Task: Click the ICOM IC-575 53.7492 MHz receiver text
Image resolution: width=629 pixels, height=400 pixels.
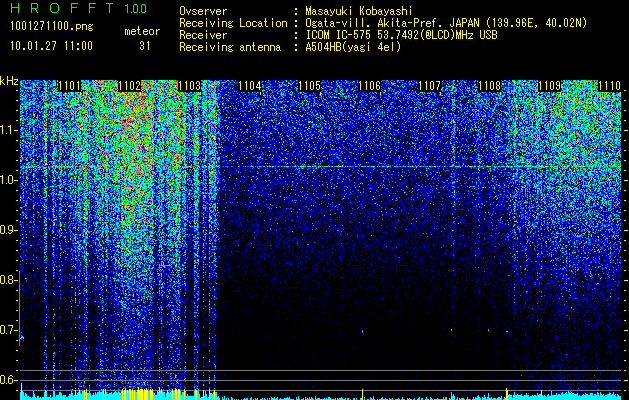Action: tap(401, 35)
